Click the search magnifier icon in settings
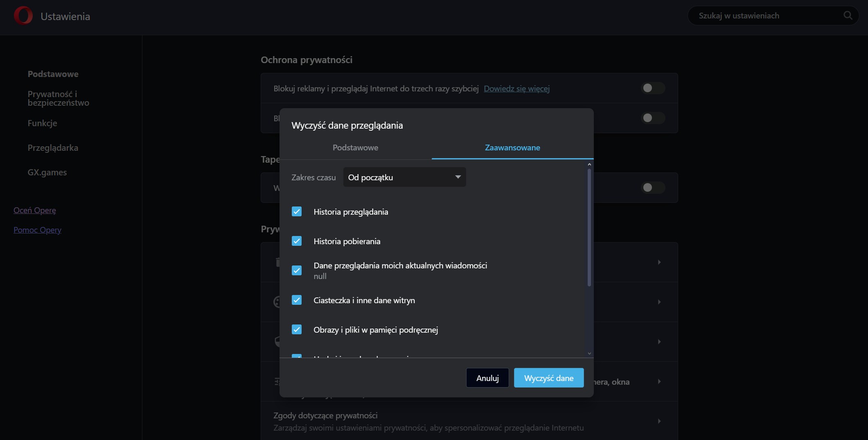The image size is (868, 440). tap(848, 16)
